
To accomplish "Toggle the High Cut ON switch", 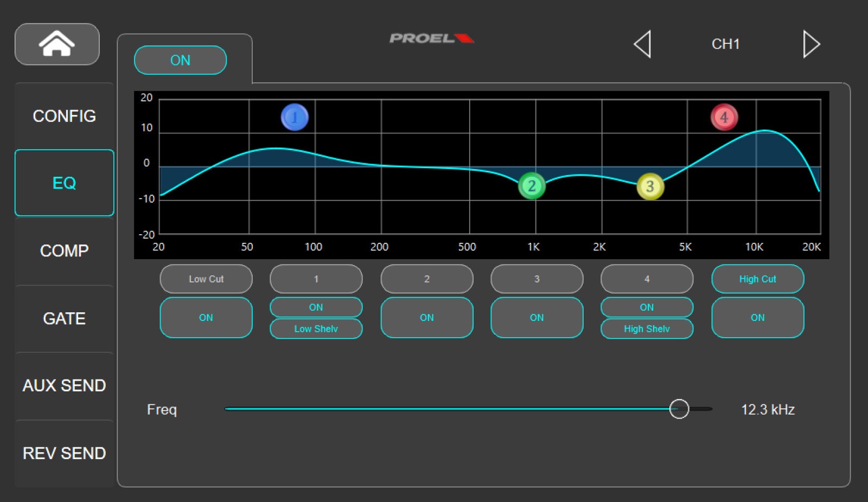I will click(758, 318).
